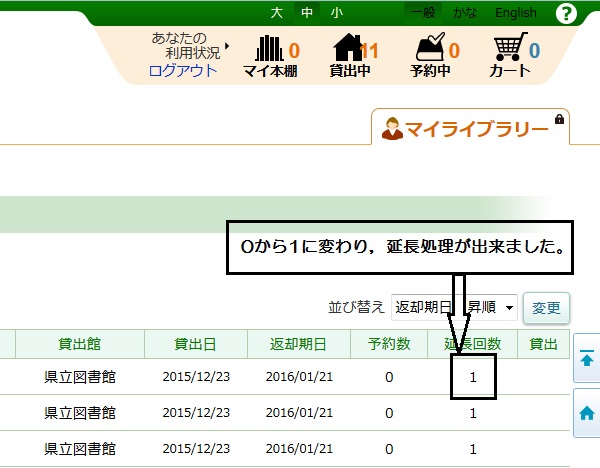
Task: Expand あなたの利用状況 arrow
Action: (227, 46)
